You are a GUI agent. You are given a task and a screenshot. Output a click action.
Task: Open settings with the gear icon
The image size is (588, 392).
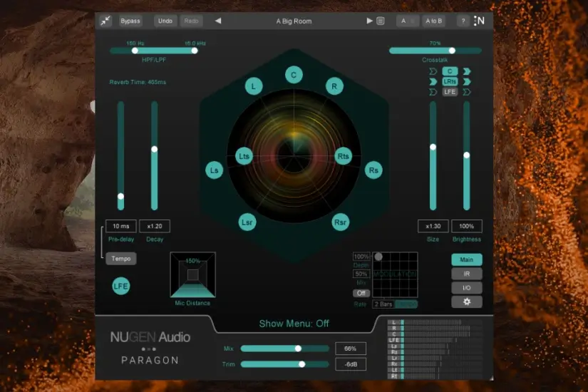pyautogui.click(x=466, y=301)
